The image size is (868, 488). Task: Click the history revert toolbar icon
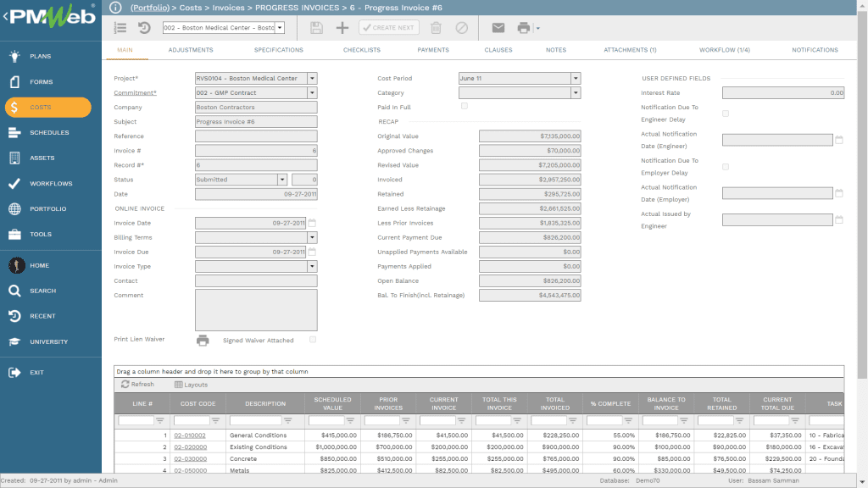[144, 28]
